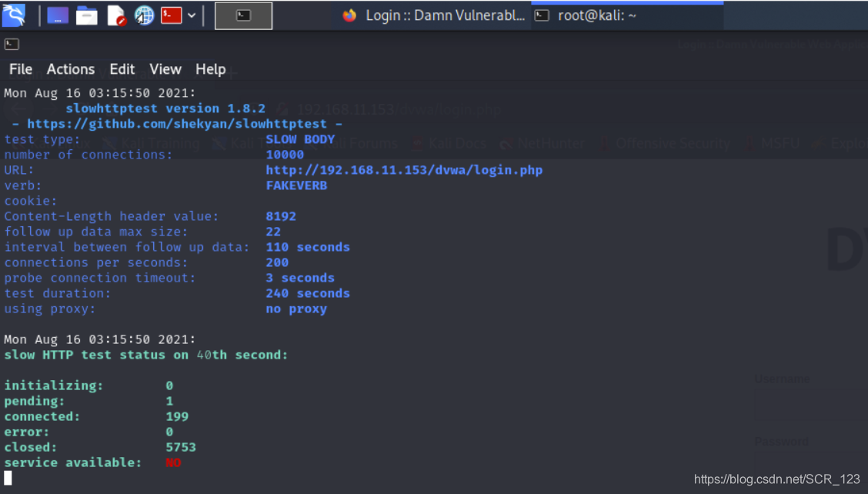Click the '3 seconds' probe timeout value
This screenshot has width=868, height=494.
tap(300, 278)
